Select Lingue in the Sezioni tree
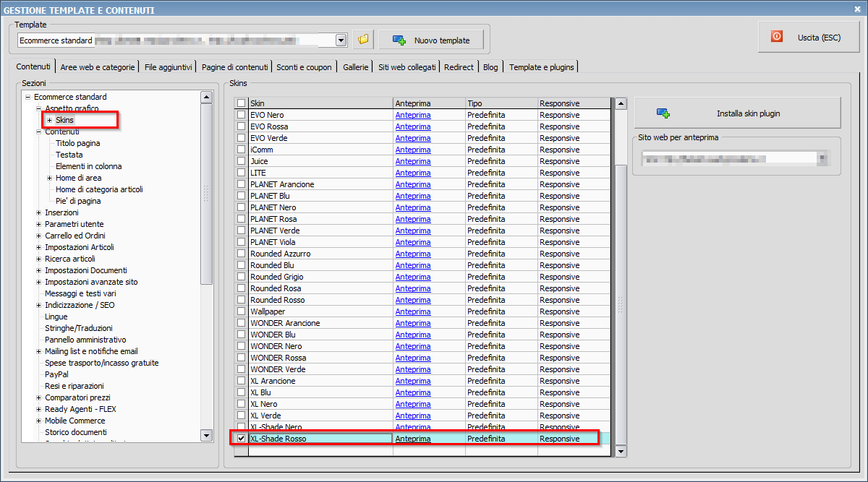Image resolution: width=868 pixels, height=482 pixels. [56, 317]
